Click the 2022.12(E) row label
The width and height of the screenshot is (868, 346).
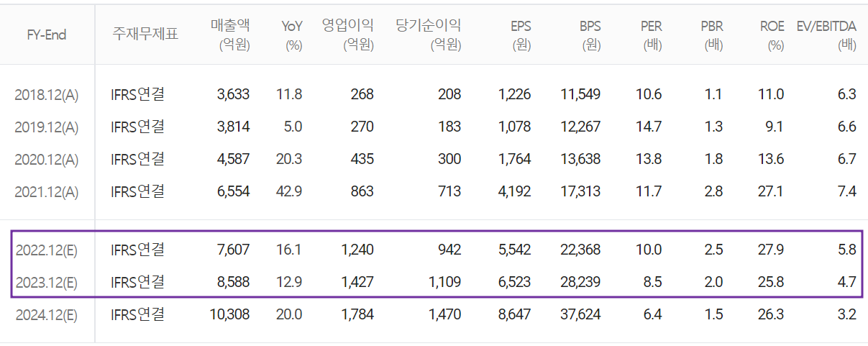coord(47,250)
